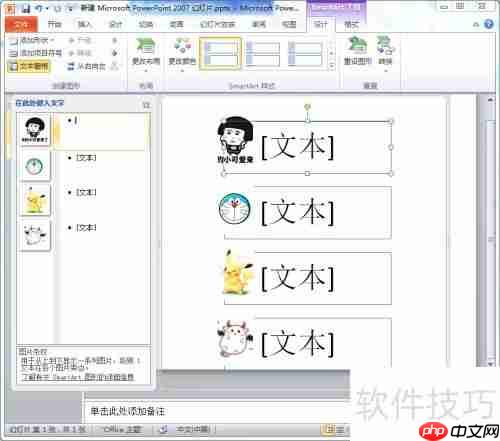Click the white cow picture in text pane

35,235
